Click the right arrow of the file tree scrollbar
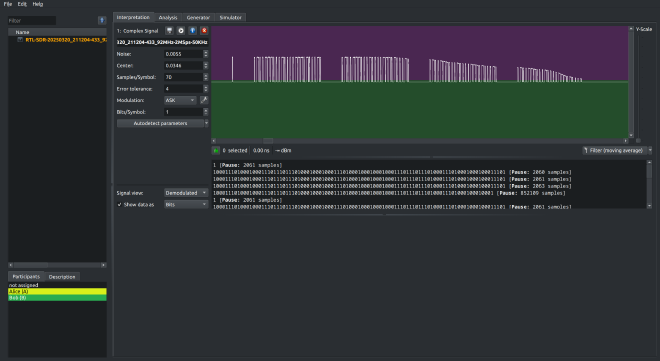660x361 pixels. tap(104, 265)
